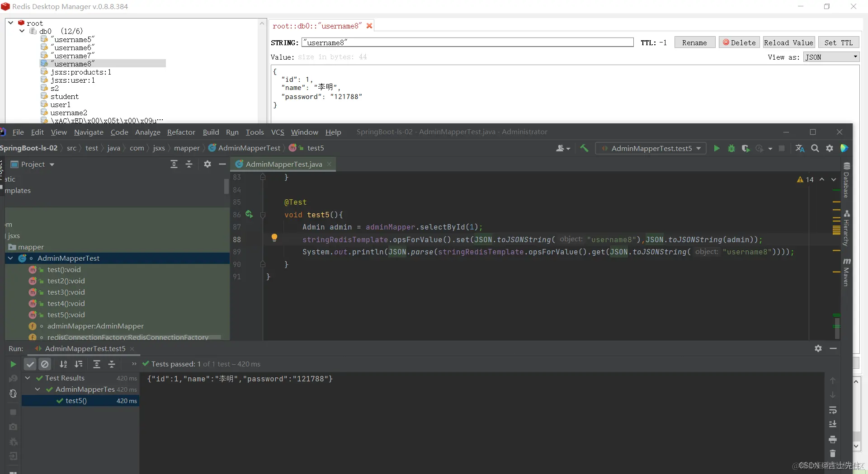Click sort alphabetically icon in Run panel
Image resolution: width=868 pixels, height=474 pixels.
63,364
